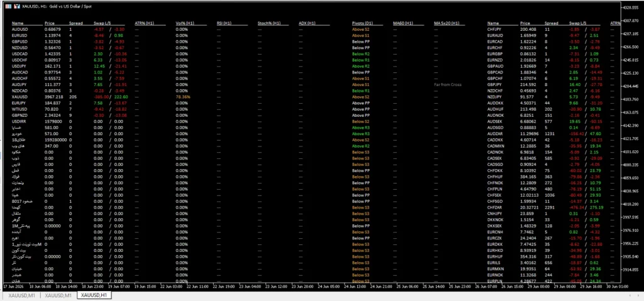The height and width of the screenshot is (301, 644).
Task: Click the swap long value -385.00
Action: (x=101, y=97)
